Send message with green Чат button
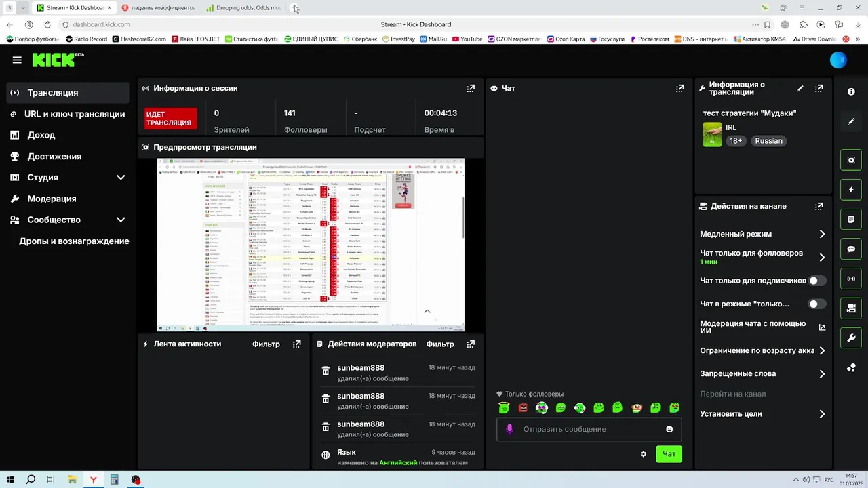Screen dimensions: 868x488 [x=669, y=454]
